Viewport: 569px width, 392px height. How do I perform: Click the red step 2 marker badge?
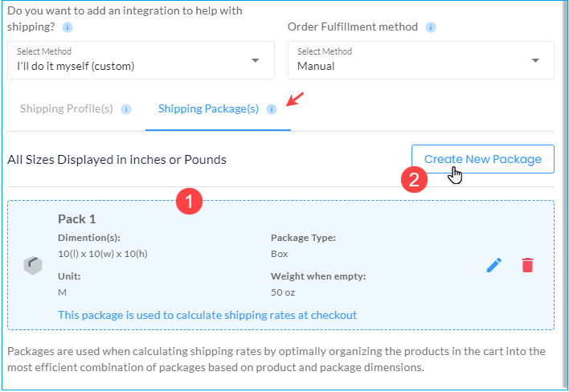click(414, 179)
